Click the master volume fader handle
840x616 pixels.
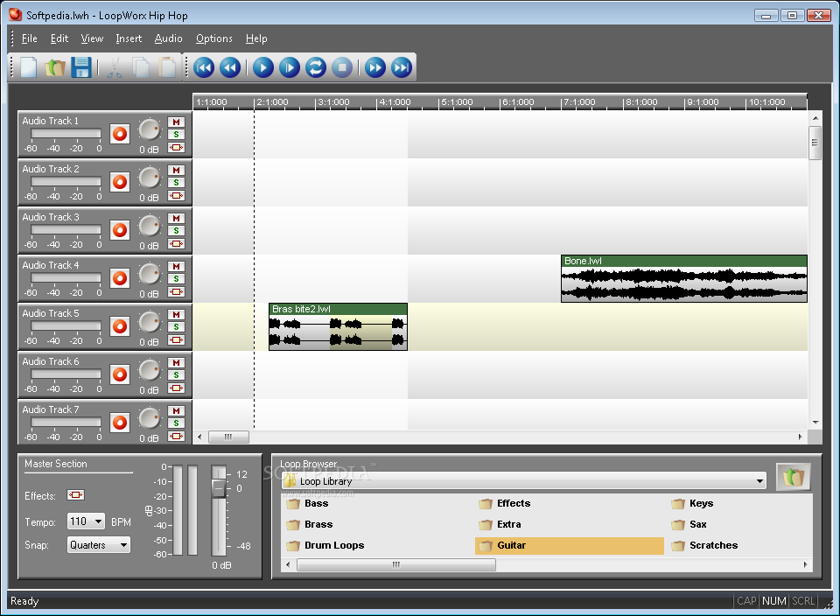click(x=219, y=488)
